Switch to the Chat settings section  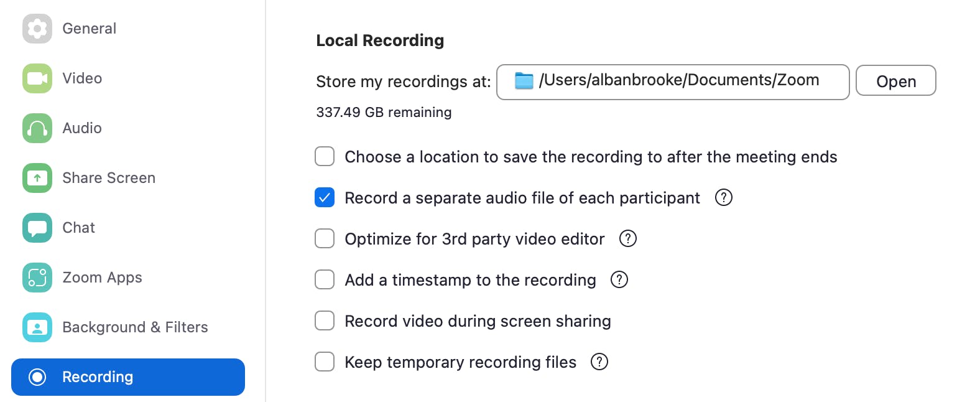pyautogui.click(x=78, y=227)
